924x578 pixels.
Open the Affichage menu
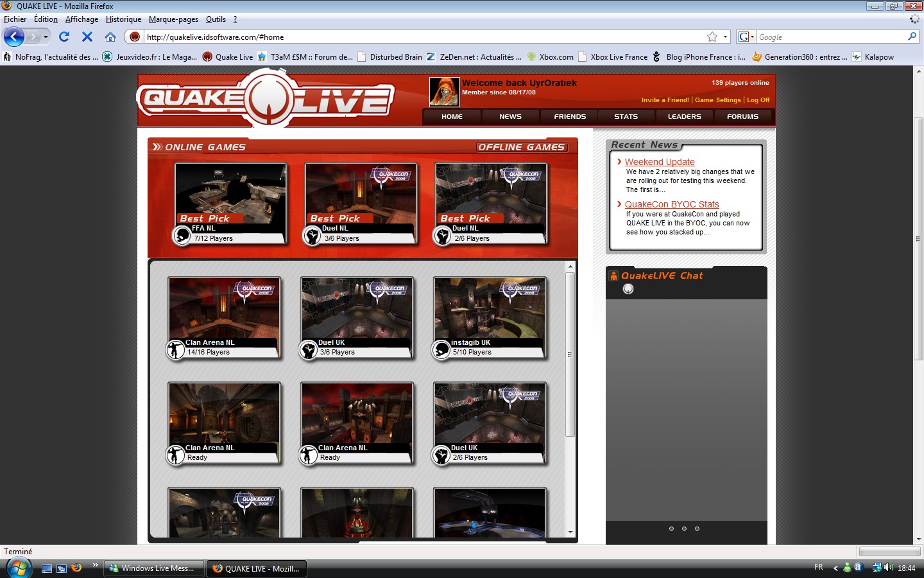81,19
